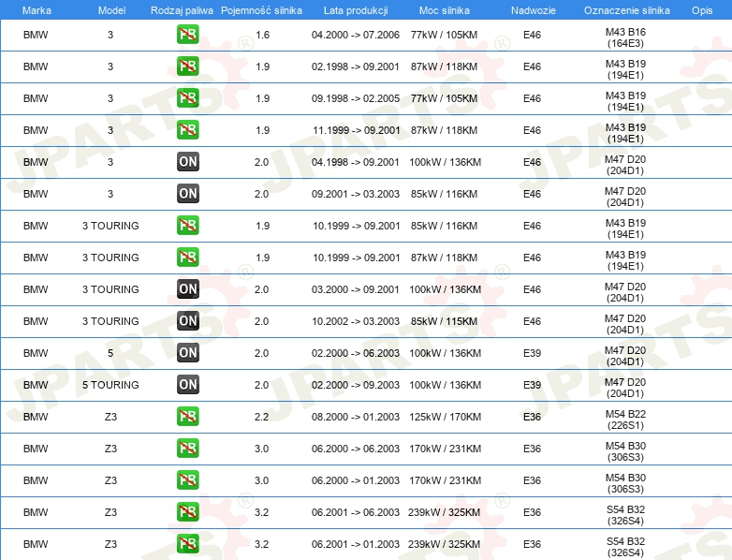Click date range 09.1998 -> 02.2005
Image resolution: width=732 pixels, height=560 pixels.
point(356,98)
